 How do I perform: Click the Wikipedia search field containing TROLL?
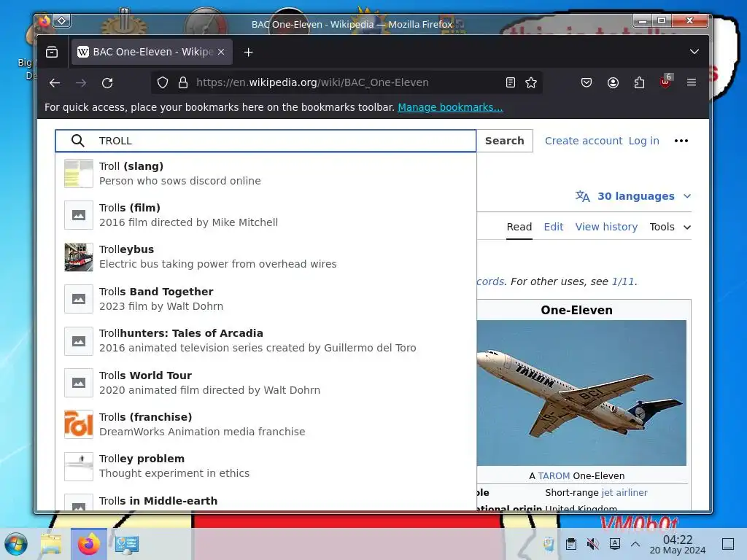(266, 141)
